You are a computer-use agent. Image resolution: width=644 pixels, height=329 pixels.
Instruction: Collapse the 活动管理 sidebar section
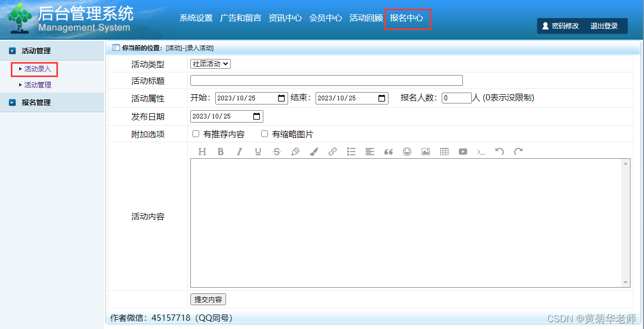coord(12,51)
